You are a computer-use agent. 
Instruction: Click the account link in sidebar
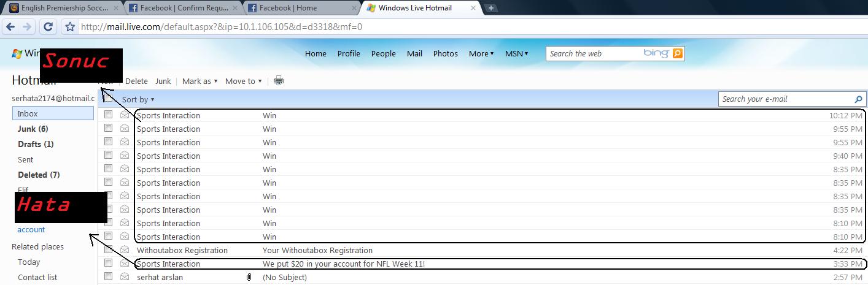(31, 229)
